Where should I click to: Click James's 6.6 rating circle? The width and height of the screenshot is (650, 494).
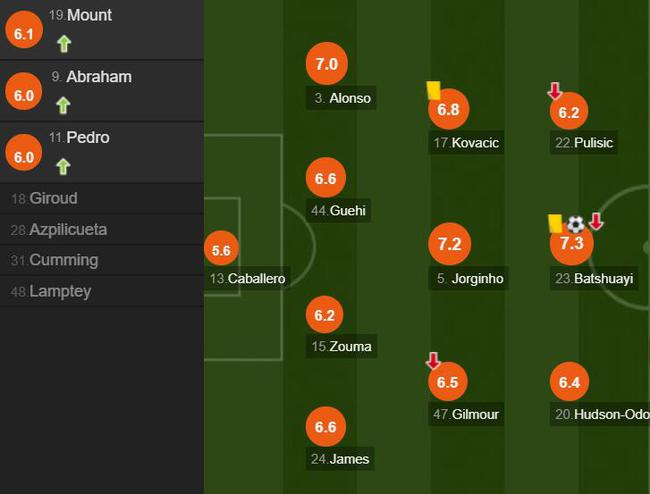click(x=326, y=428)
